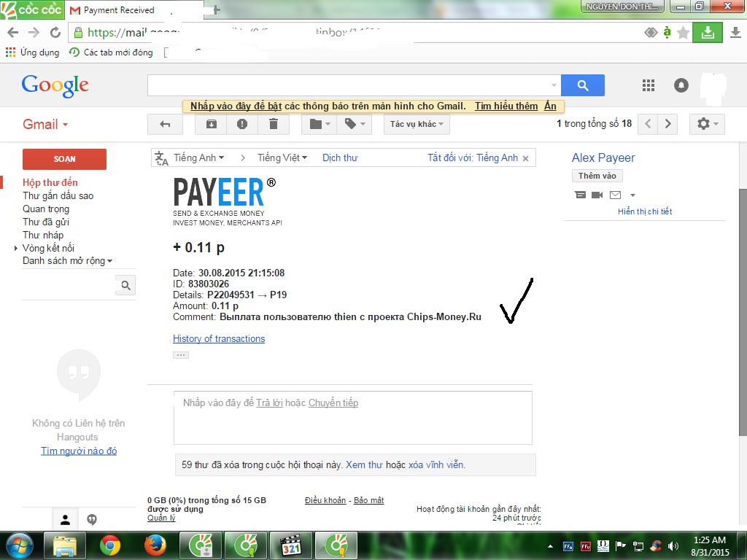747x560 pixels.
Task: Report this email as spam
Action: [x=242, y=124]
